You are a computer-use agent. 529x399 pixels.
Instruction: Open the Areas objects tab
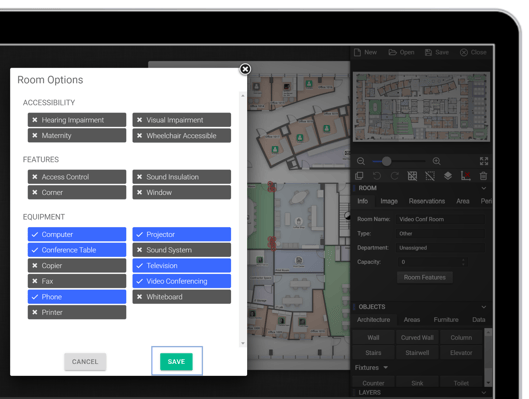(412, 320)
